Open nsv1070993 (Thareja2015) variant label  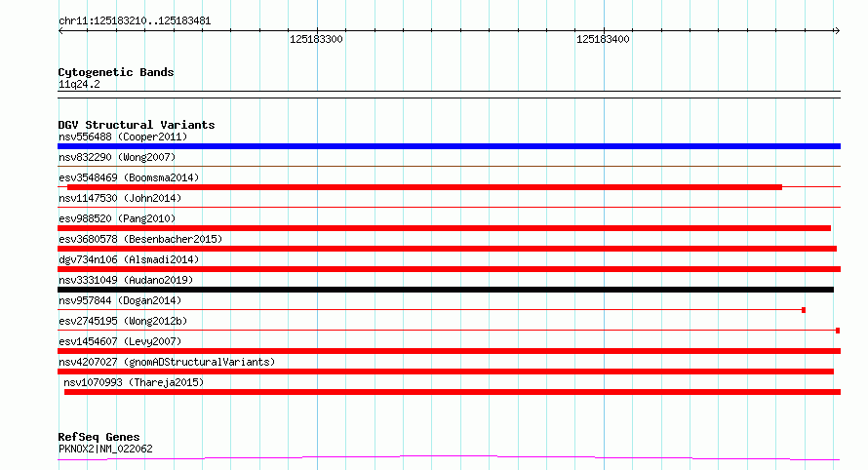coord(134,382)
